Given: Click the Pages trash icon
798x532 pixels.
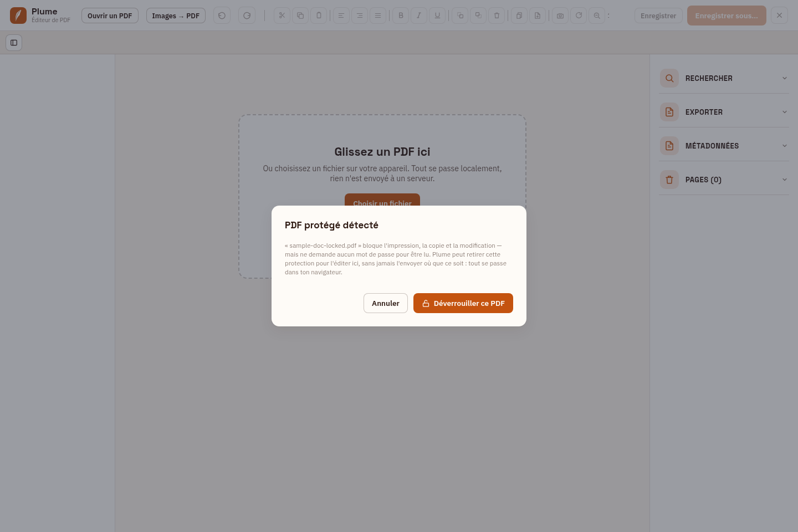Looking at the screenshot, I should (669, 180).
